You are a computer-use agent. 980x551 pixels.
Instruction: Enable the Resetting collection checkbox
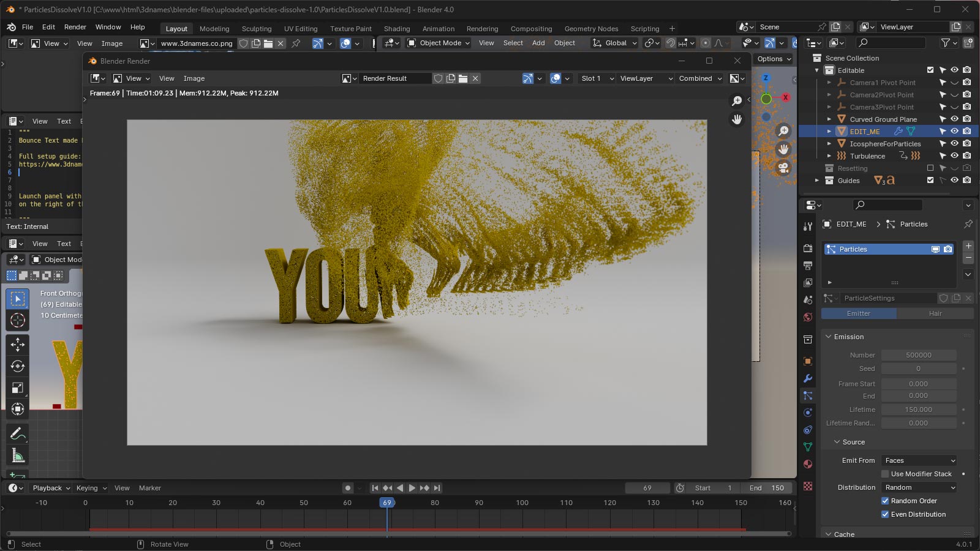[930, 168]
